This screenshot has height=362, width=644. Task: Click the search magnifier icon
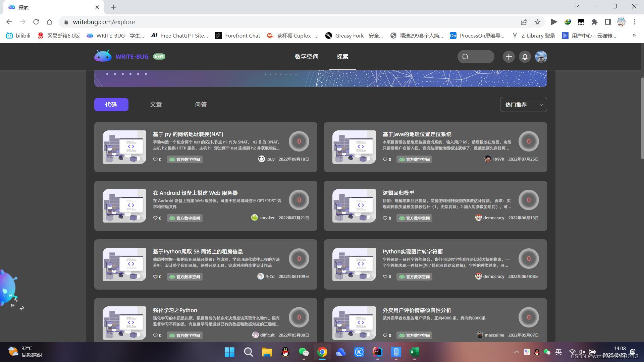(466, 57)
